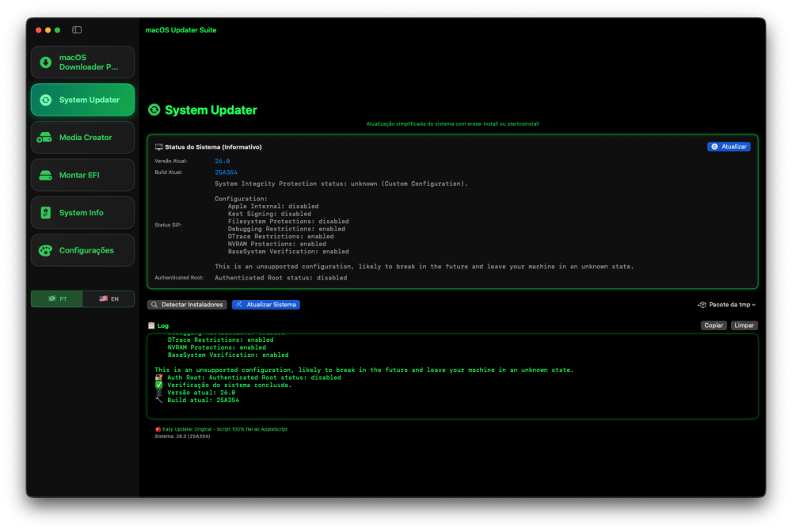Clear the log with Limpar
Viewport: 792px width, 532px height.
[x=744, y=325]
